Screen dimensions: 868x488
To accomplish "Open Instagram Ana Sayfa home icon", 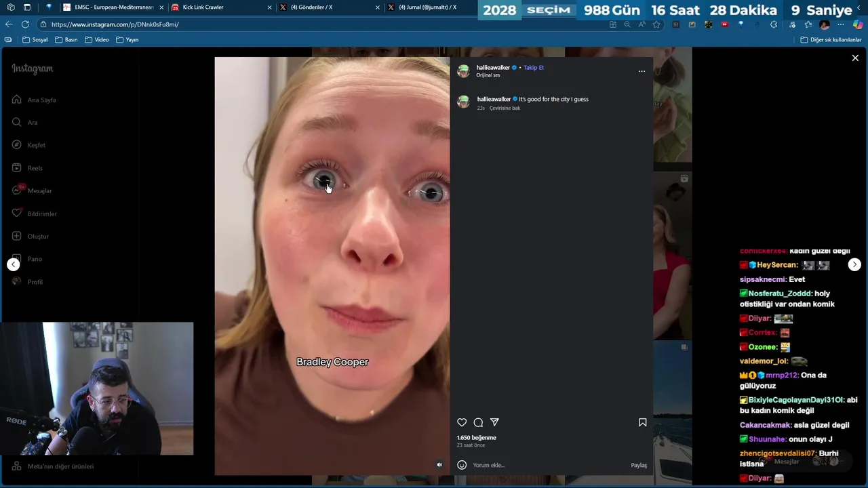I will pyautogui.click(x=16, y=100).
